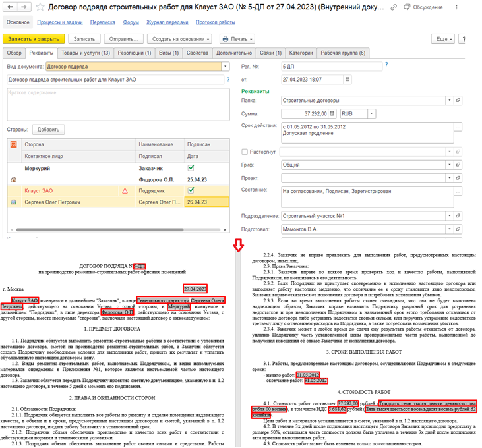Expand currency RUB dropdown
This screenshot has width=482, height=448.
pyautogui.click(x=372, y=113)
